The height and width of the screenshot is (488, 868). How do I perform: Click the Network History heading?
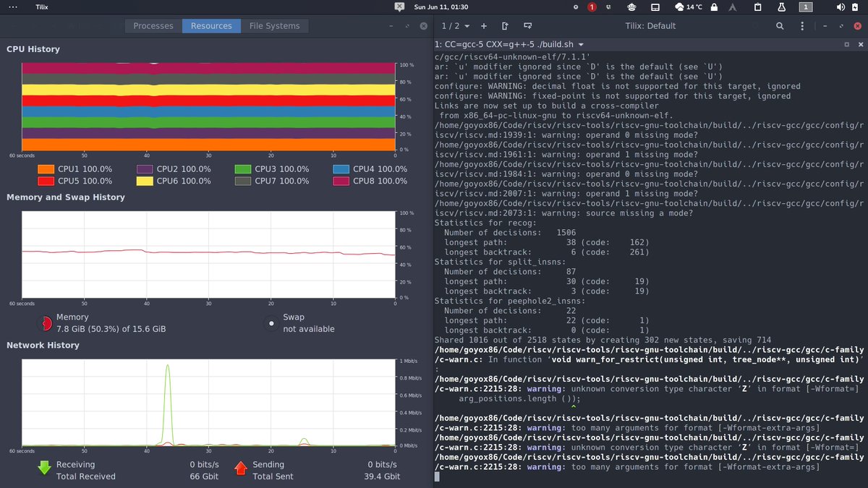click(x=43, y=345)
